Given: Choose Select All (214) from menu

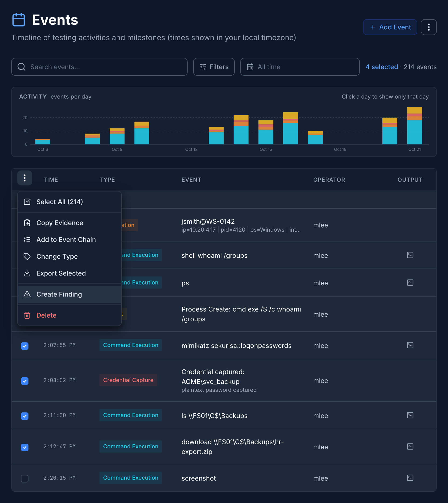Looking at the screenshot, I should [x=69, y=202].
